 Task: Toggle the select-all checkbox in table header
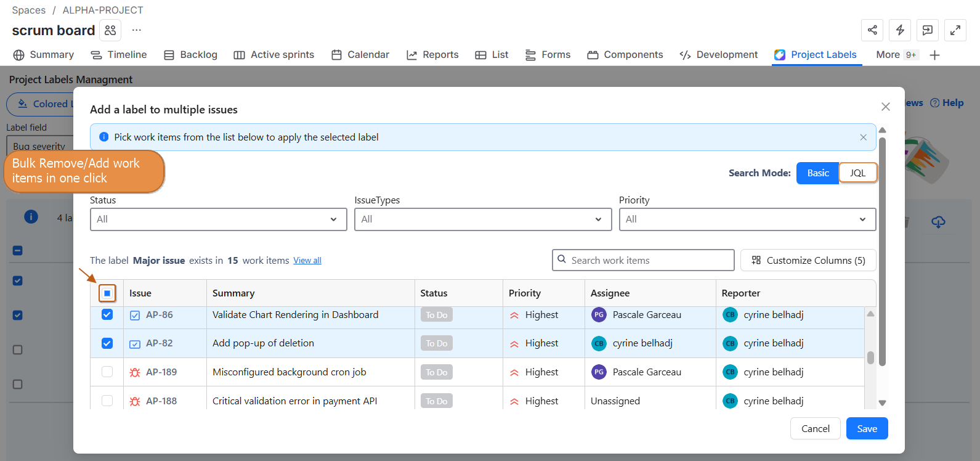pos(107,293)
